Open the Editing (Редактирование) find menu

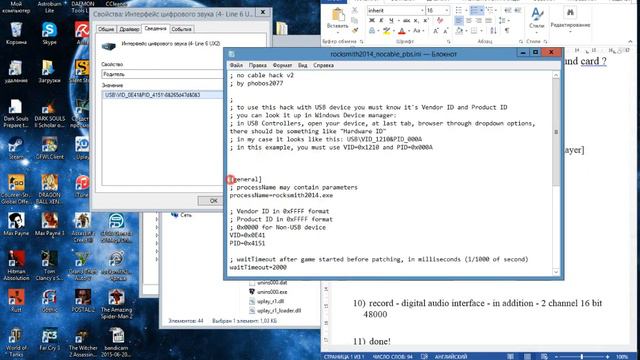click(570, 19)
